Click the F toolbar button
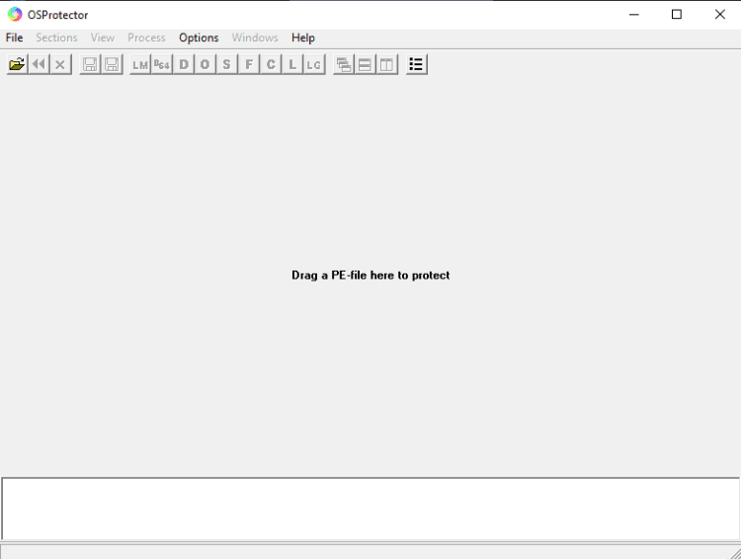Viewport: 741px width, 560px height. (x=249, y=64)
